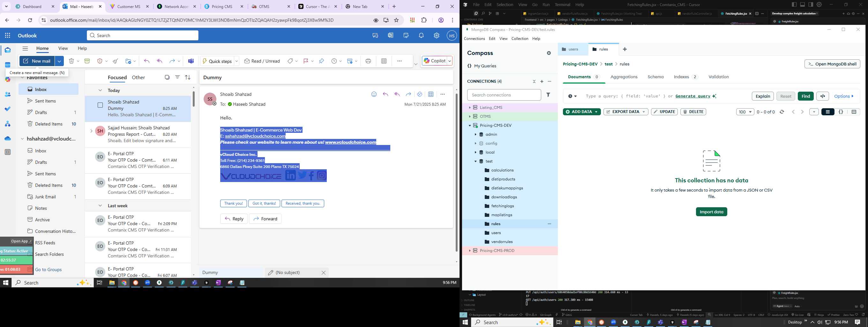Image resolution: width=868 pixels, height=327 pixels.
Task: Open Task View on right Windows taskbar
Action: pyautogui.click(x=559, y=323)
